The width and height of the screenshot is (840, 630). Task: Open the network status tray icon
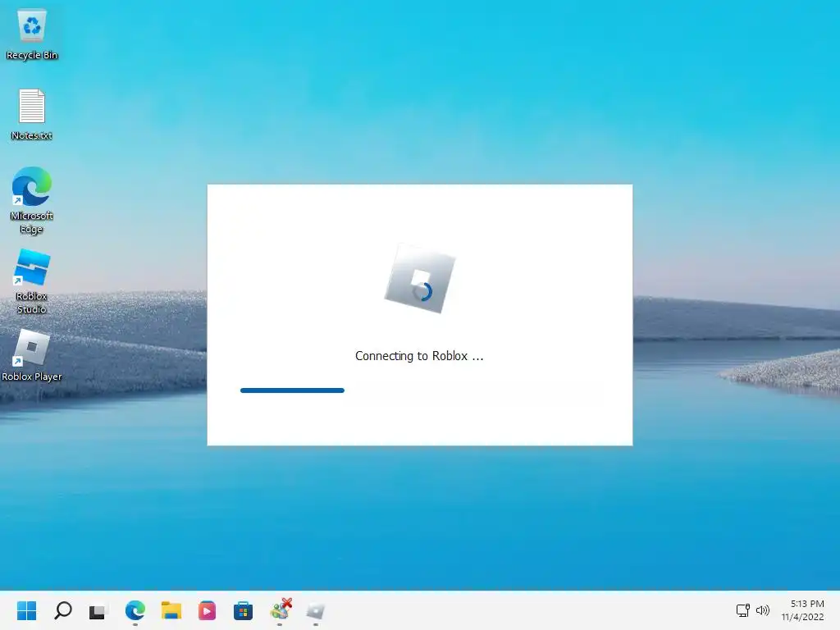(742, 610)
